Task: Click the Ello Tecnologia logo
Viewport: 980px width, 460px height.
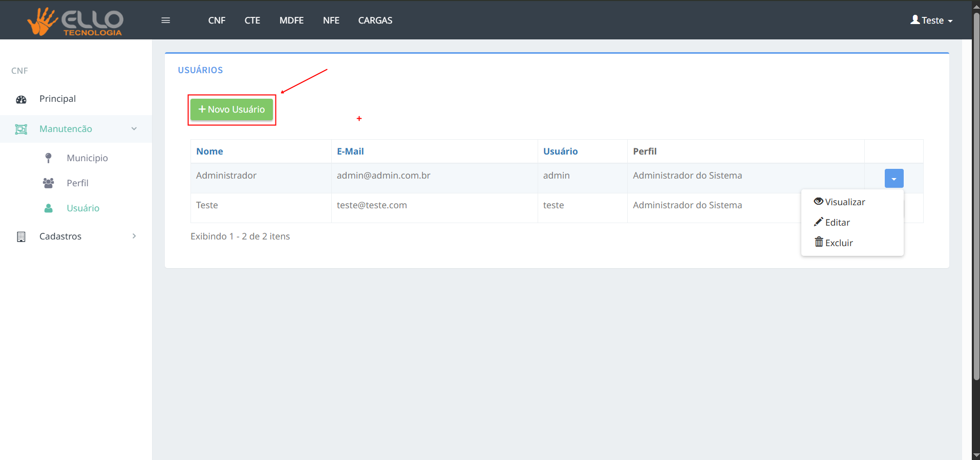Action: pyautogui.click(x=75, y=21)
